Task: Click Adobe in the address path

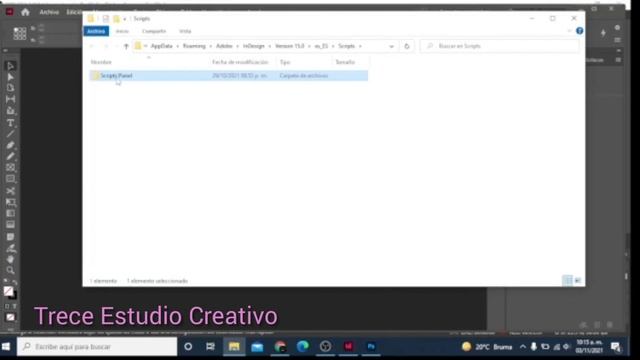Action: (224, 46)
